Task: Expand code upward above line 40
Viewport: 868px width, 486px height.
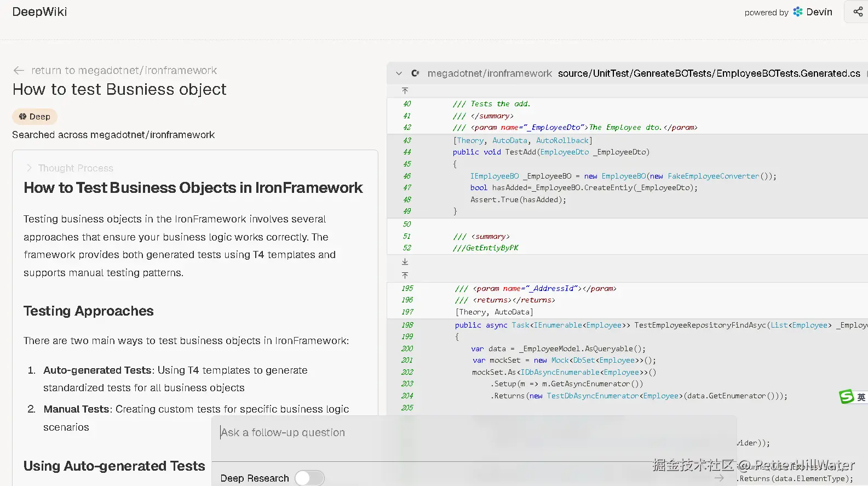Action: [x=405, y=91]
